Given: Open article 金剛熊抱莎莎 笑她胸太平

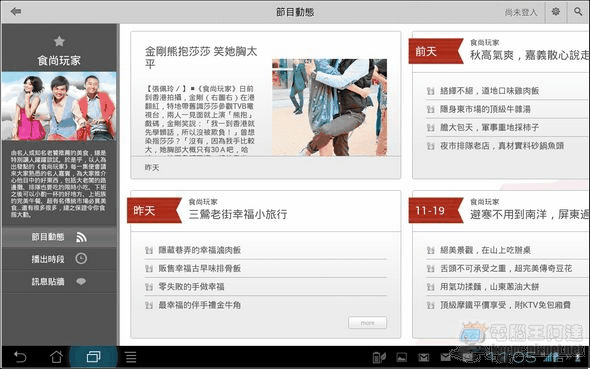Looking at the screenshot, I should pyautogui.click(x=201, y=57).
